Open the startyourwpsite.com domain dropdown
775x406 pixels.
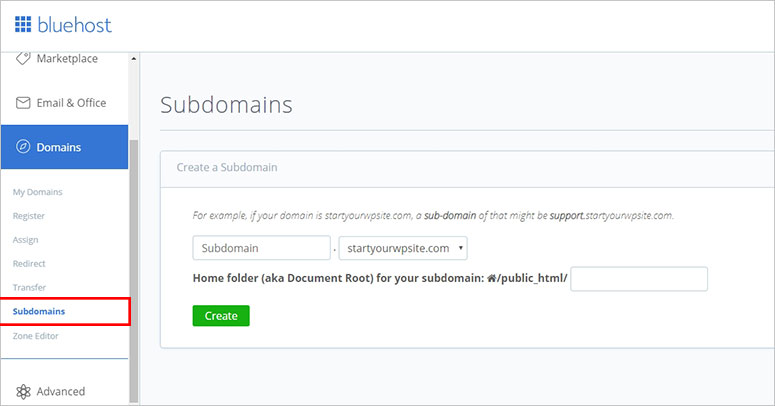pos(403,248)
